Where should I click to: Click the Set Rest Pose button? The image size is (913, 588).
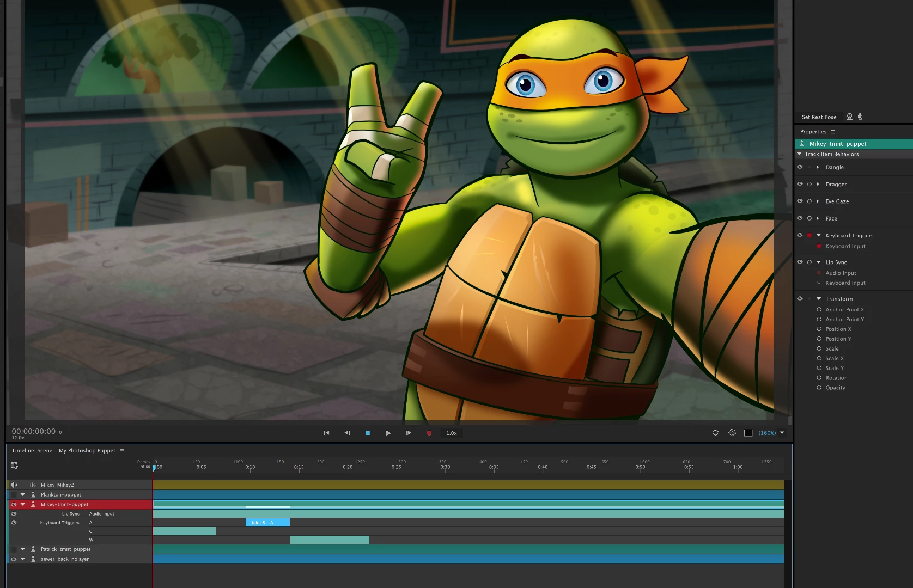pyautogui.click(x=819, y=117)
